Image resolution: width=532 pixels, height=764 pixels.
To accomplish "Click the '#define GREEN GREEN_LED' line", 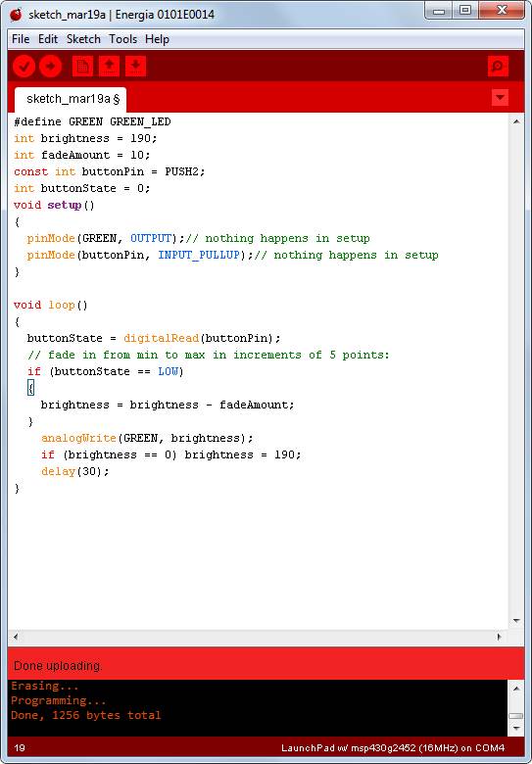I will coord(92,121).
